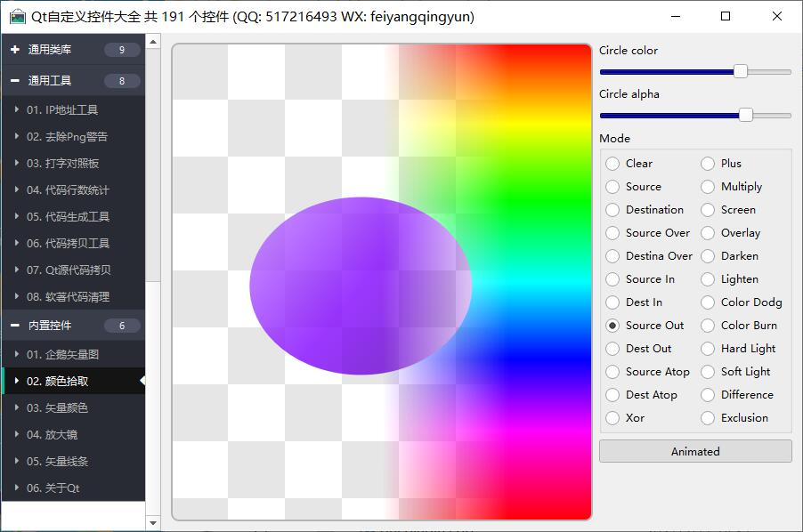Open the 06. 关于Qt sidebar entry
The width and height of the screenshot is (803, 532).
pyautogui.click(x=53, y=488)
